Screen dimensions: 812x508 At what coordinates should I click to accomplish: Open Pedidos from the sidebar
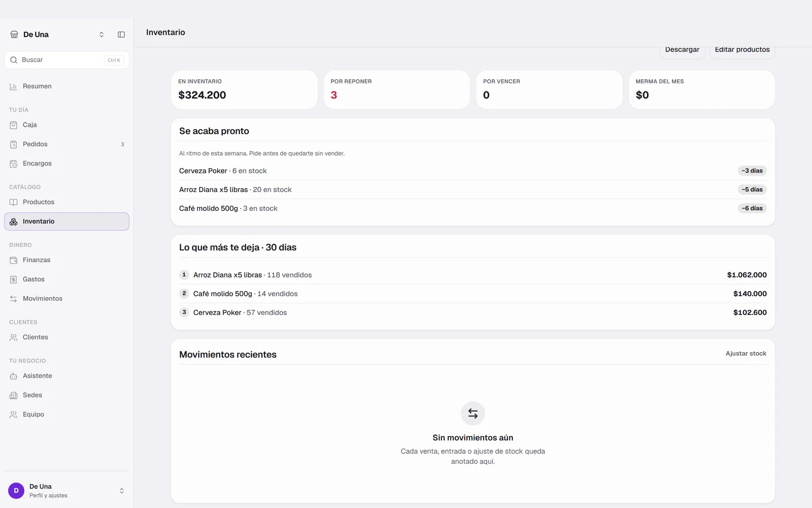click(66, 144)
